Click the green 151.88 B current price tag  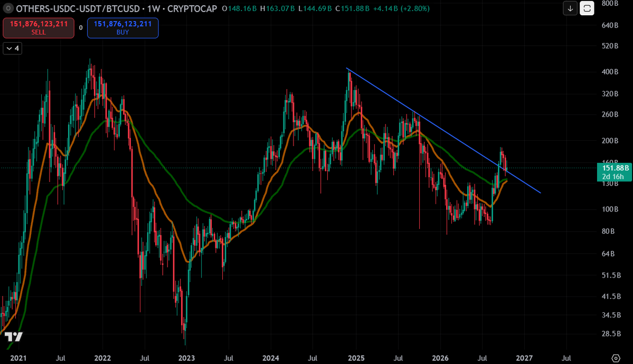[615, 168]
